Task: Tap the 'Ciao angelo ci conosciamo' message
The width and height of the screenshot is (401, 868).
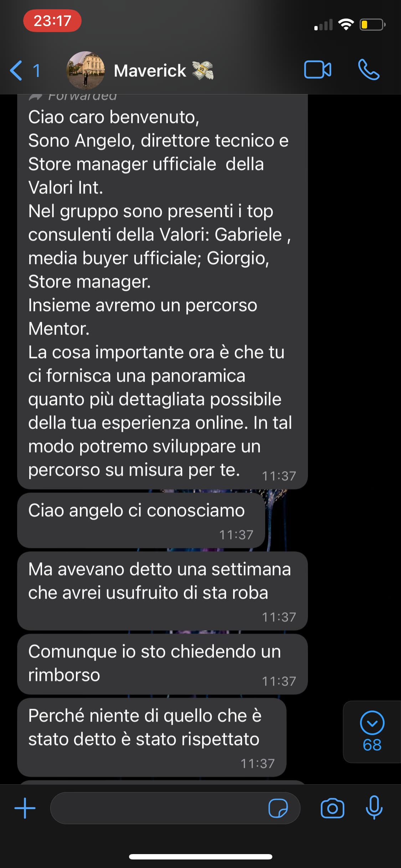Action: (x=141, y=521)
